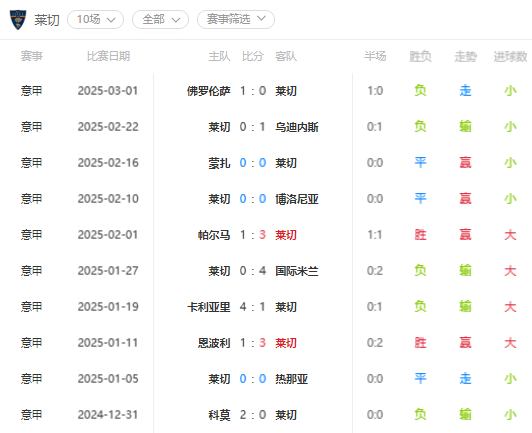The image size is (532, 433).
Task: Open the 国际米兰 team page
Action: point(297,271)
